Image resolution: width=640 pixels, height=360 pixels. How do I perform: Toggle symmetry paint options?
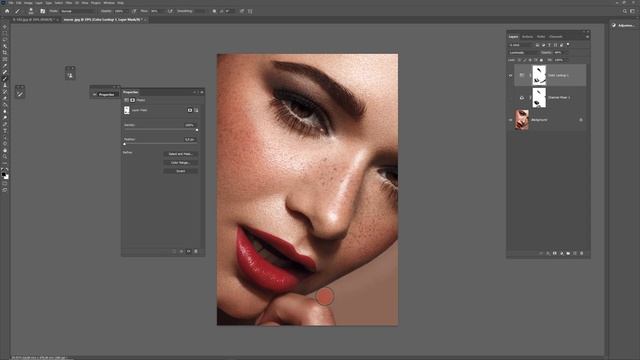250,11
